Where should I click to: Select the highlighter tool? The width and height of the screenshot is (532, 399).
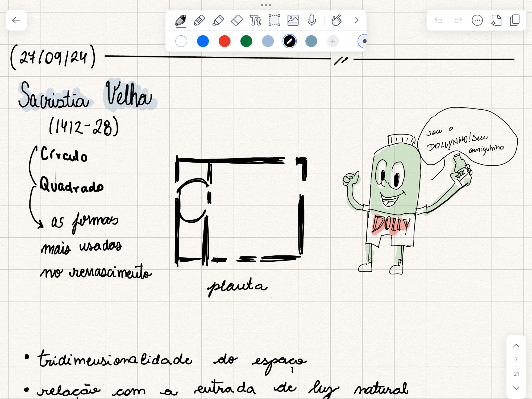pos(218,20)
